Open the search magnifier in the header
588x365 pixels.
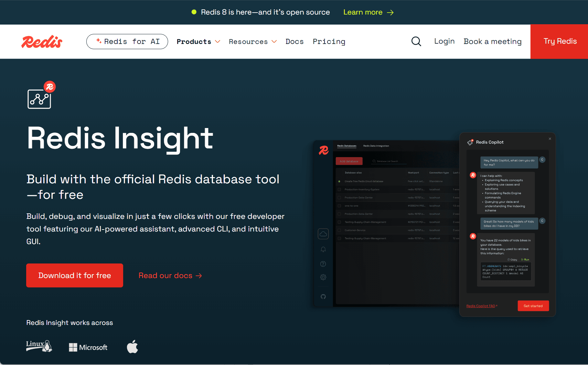click(416, 41)
